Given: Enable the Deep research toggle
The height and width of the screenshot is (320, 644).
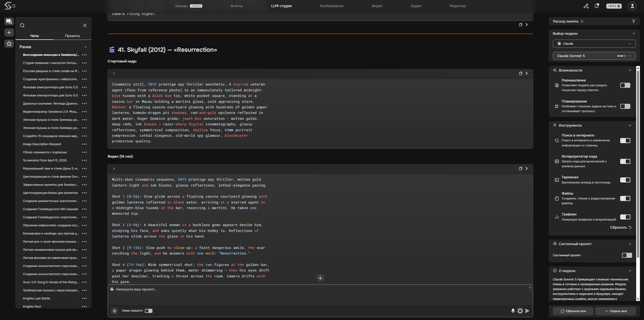Looking at the screenshot, I should [149, 311].
